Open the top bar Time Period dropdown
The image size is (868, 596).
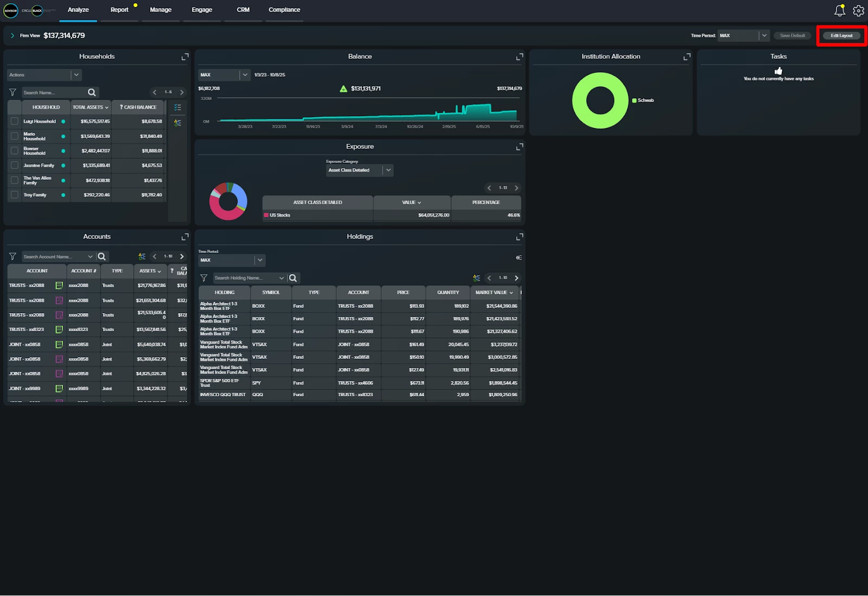743,36
